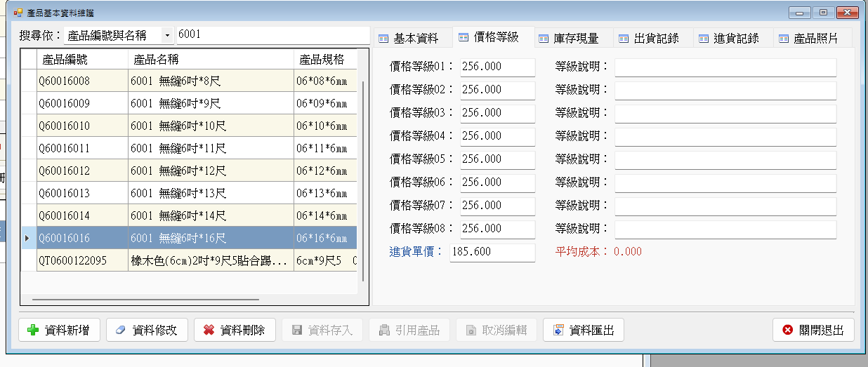The height and width of the screenshot is (367, 868).
Task: Click the 價格等級06 value field
Action: (498, 182)
